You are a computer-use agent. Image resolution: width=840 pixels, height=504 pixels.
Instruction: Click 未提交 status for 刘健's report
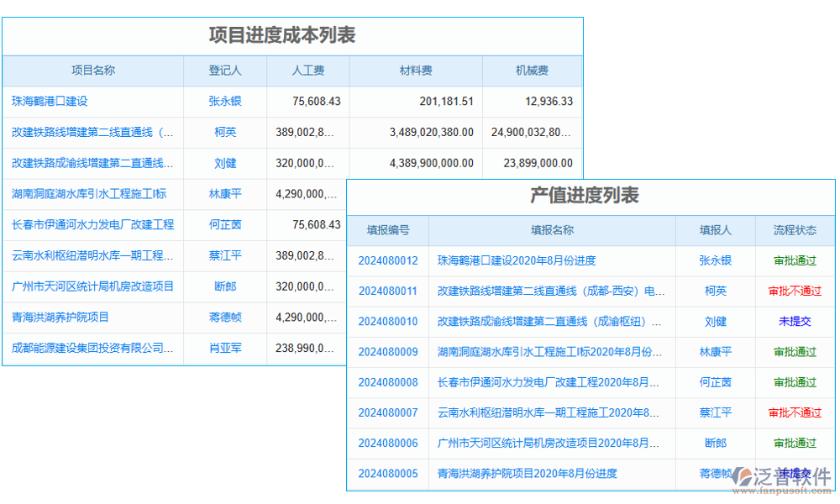[795, 322]
